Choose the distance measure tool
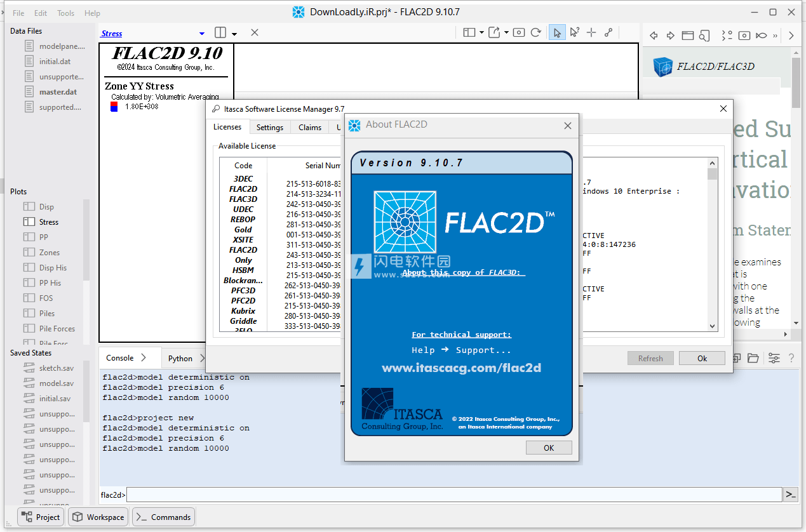 click(608, 32)
